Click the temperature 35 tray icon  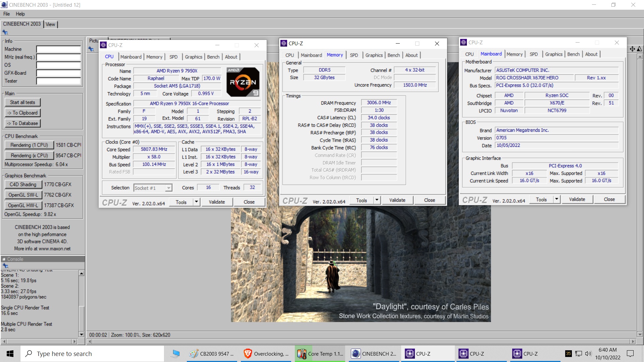[568, 354]
